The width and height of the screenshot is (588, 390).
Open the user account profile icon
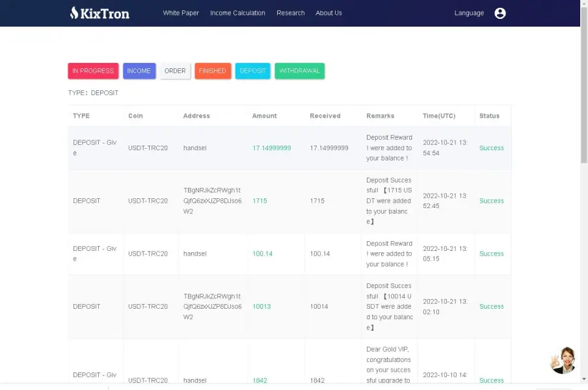[x=500, y=13]
